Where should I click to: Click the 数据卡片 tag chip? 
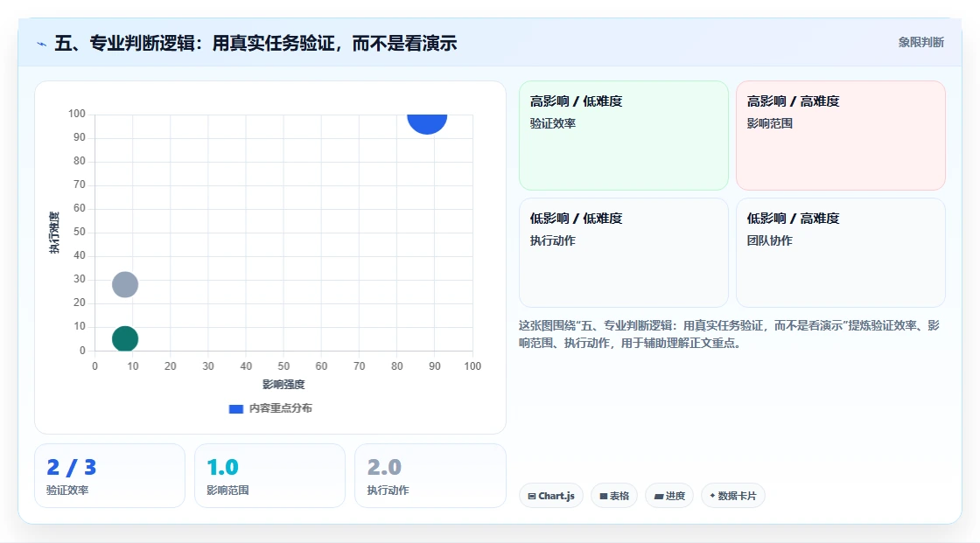tap(733, 496)
